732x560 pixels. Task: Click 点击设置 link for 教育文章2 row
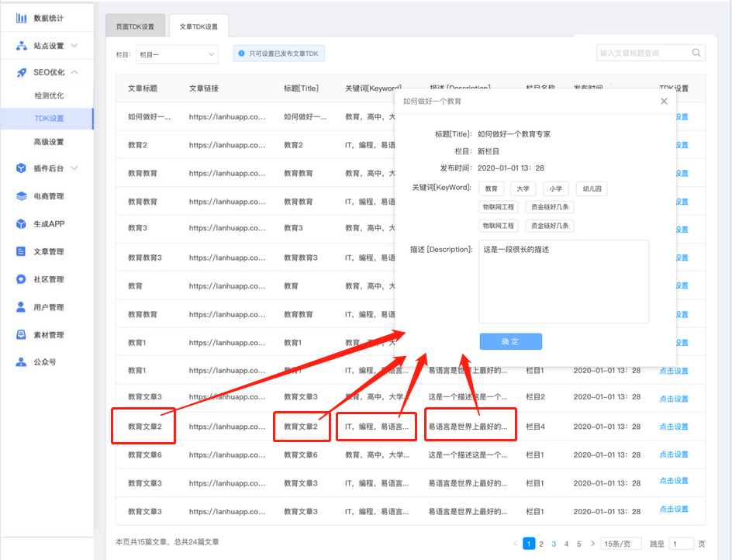tap(673, 427)
